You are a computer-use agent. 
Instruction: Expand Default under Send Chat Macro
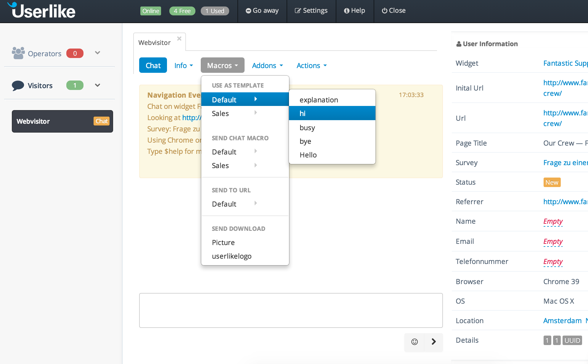(x=245, y=152)
